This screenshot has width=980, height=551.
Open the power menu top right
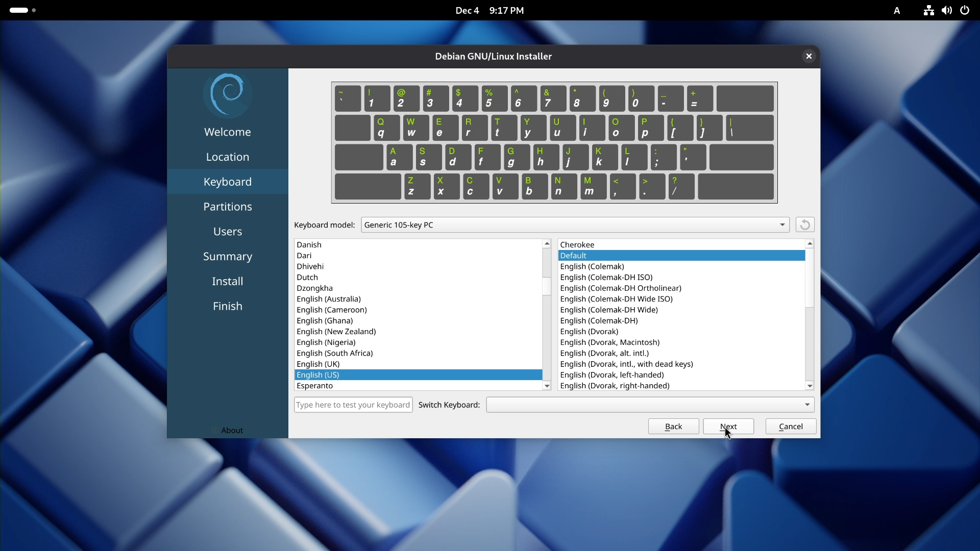coord(965,10)
